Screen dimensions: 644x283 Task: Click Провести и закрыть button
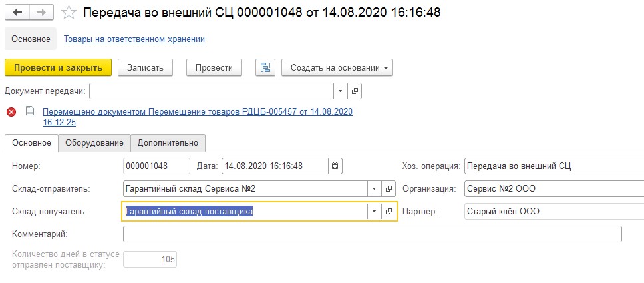(x=59, y=68)
